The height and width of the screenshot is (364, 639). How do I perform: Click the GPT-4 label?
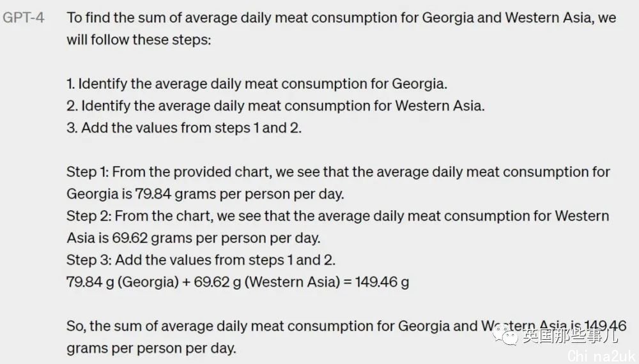tap(24, 18)
